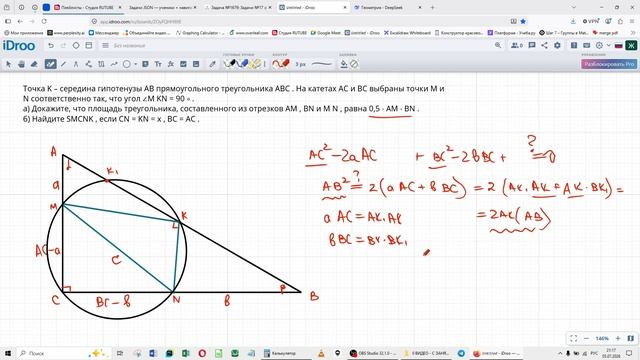Toggle fullscreen mode on the board
The width and height of the screenshot is (640, 360).
coord(573,338)
